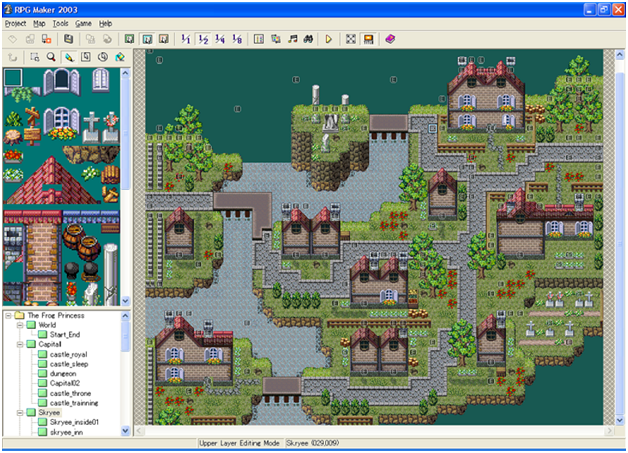
Task: Click the map view horizontal scroll right arrow
Action: click(x=609, y=431)
